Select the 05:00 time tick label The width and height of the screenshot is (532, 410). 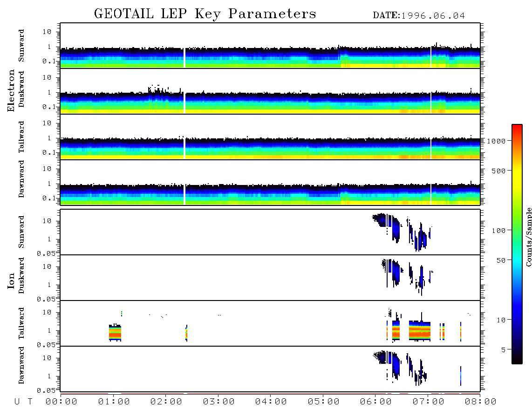(x=324, y=402)
